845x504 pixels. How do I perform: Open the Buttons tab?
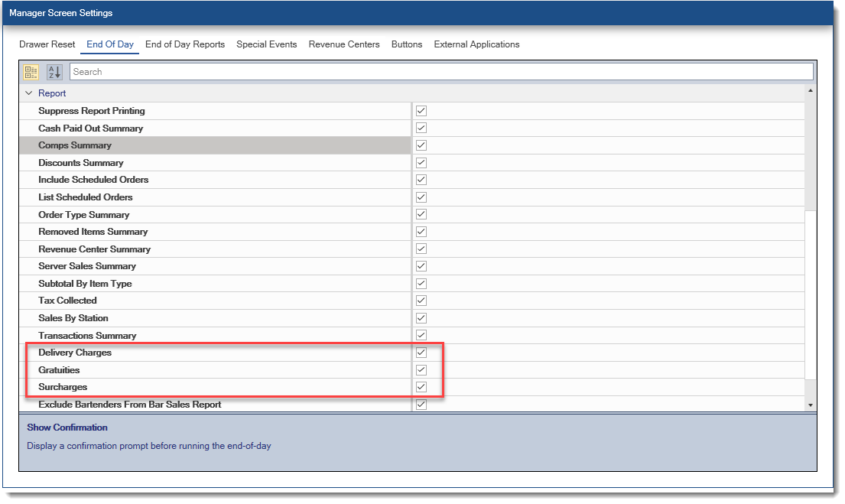click(x=407, y=44)
